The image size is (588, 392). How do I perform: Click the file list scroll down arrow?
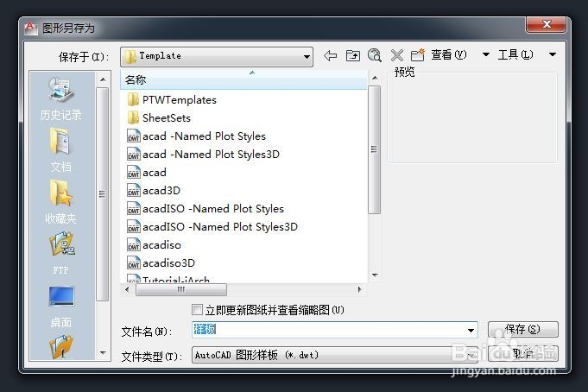click(x=375, y=275)
